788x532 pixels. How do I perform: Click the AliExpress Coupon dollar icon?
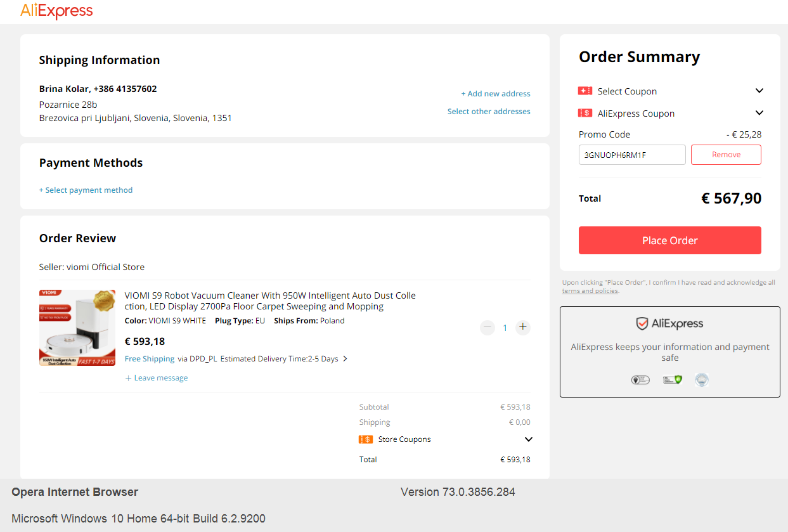tap(585, 114)
